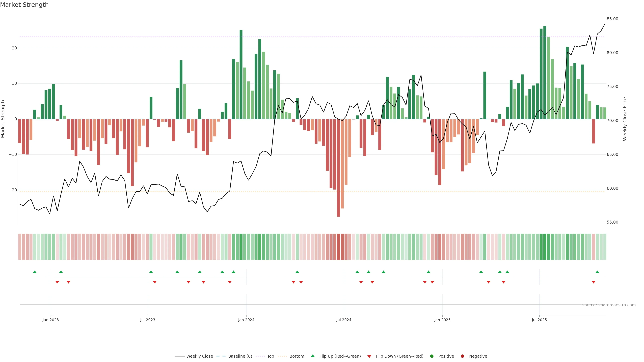Click the Jan 2023 x-axis label
Viewport: 644px width, 362px height.
pyautogui.click(x=50, y=320)
